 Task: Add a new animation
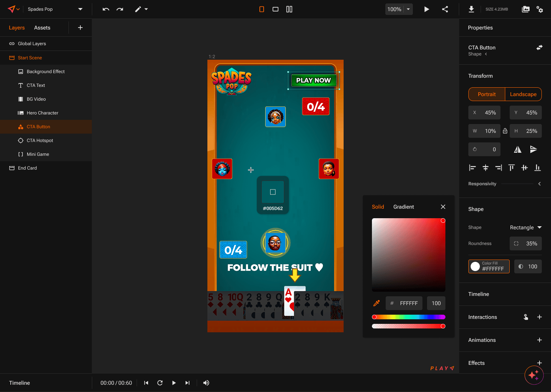(540, 340)
